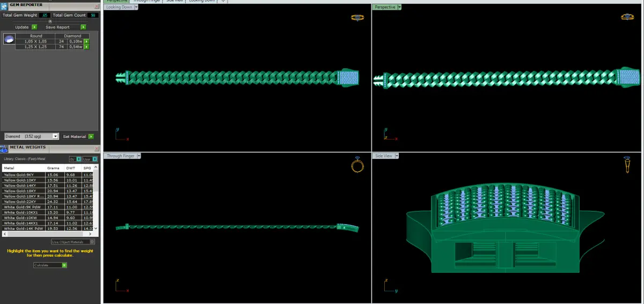Click metal list scroll down arrow

click(x=96, y=229)
